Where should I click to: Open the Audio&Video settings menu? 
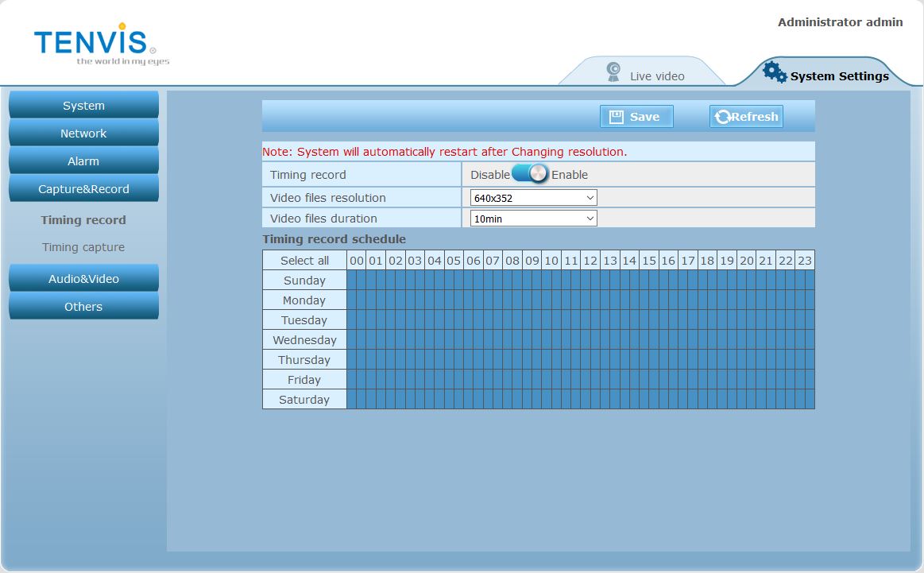point(83,279)
